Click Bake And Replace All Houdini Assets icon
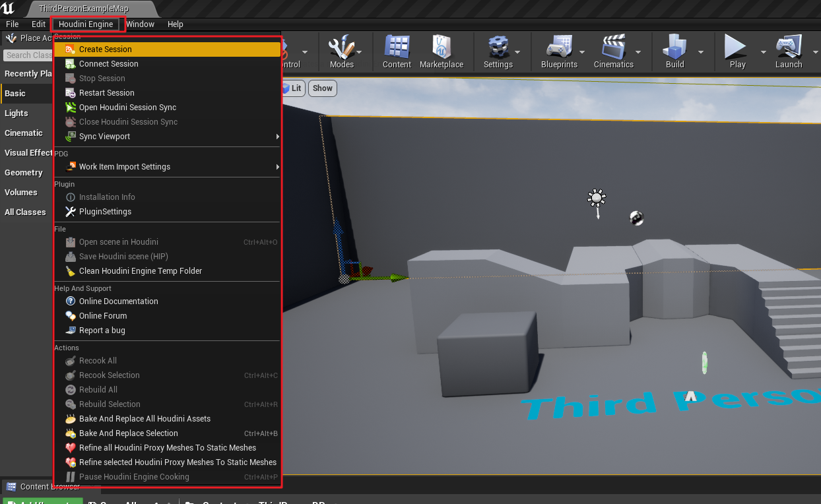Viewport: 821px width, 504px height. [x=70, y=419]
